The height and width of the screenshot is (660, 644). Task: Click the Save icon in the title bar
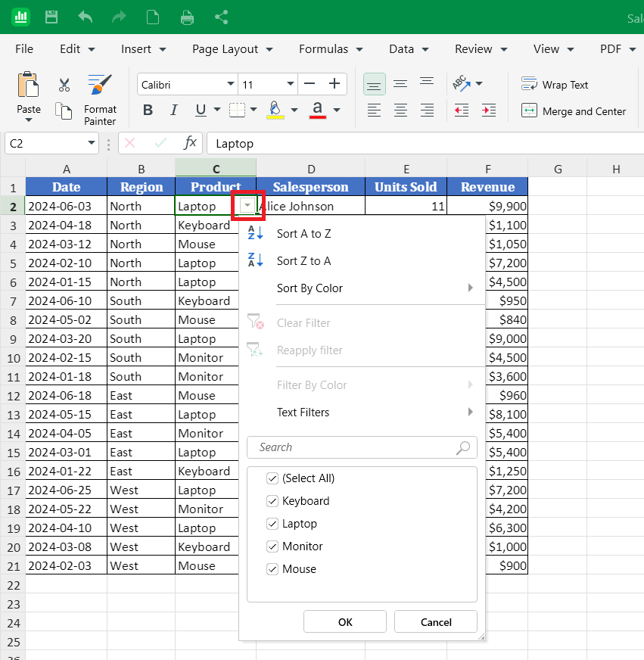coord(51,17)
